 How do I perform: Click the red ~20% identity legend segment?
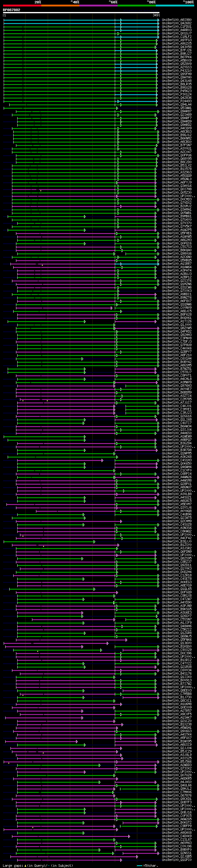(x=22, y=6)
